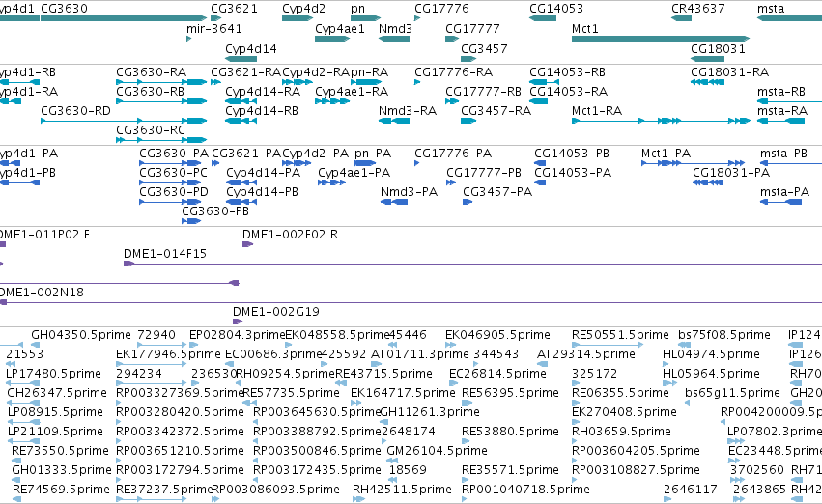This screenshot has height=504, width=822.
Task: Click the Nmd3-PA protein label
Action: [409, 192]
